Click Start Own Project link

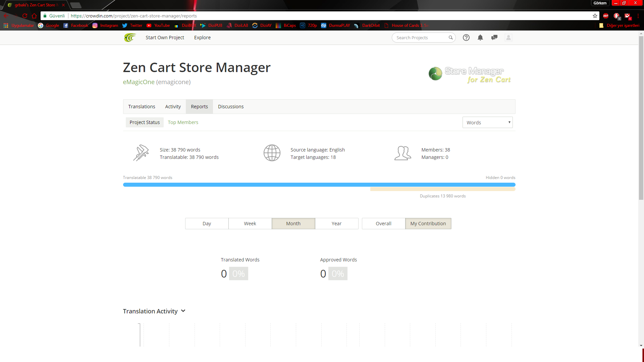click(x=165, y=38)
